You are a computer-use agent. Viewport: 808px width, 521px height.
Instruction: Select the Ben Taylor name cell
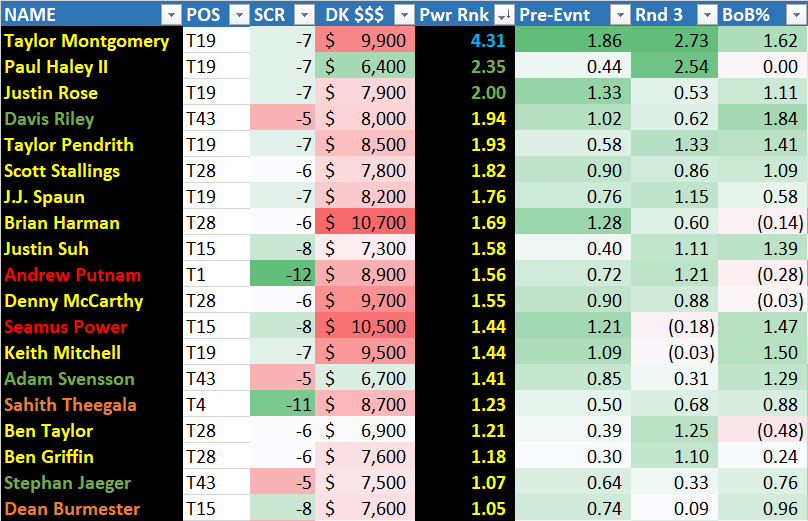click(92, 430)
